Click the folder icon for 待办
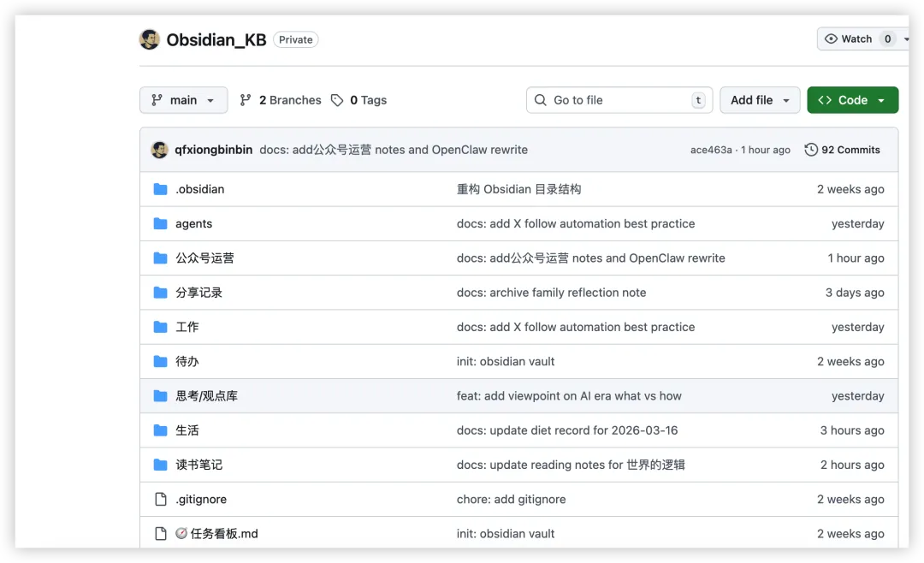The image size is (924, 563). (160, 361)
